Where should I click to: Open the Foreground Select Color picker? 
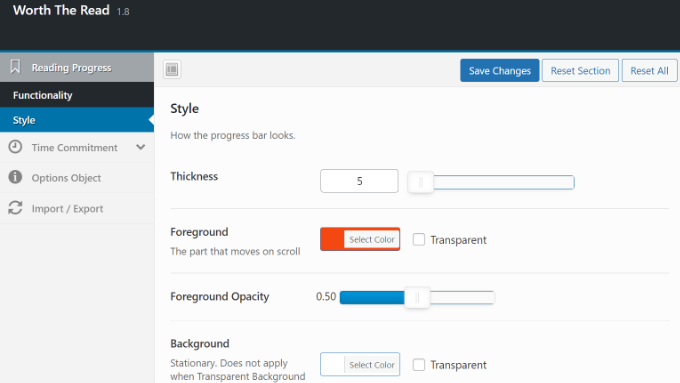[x=372, y=239]
